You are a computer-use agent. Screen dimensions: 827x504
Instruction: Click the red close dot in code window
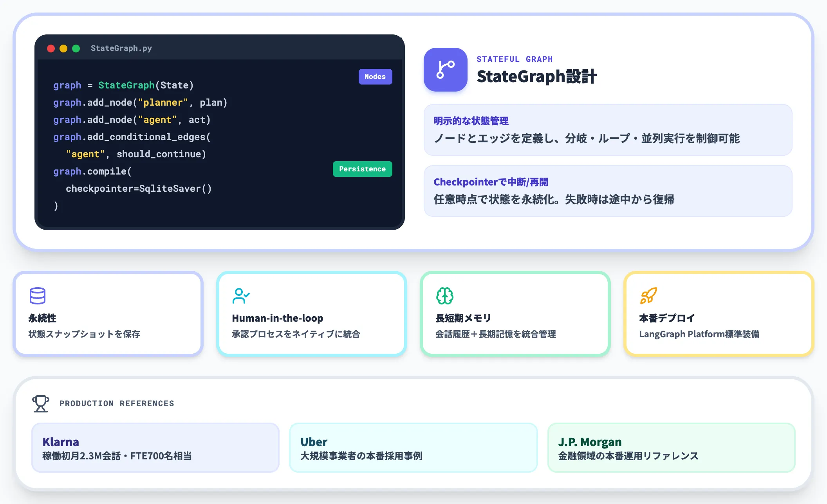pyautogui.click(x=51, y=48)
